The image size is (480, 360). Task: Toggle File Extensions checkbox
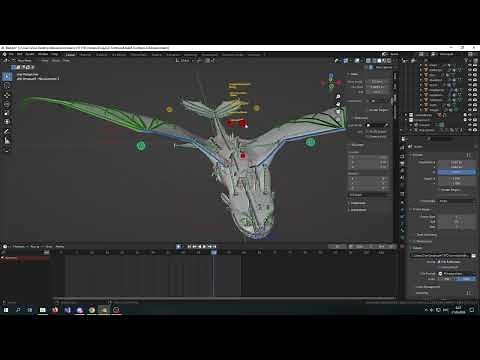point(440,262)
